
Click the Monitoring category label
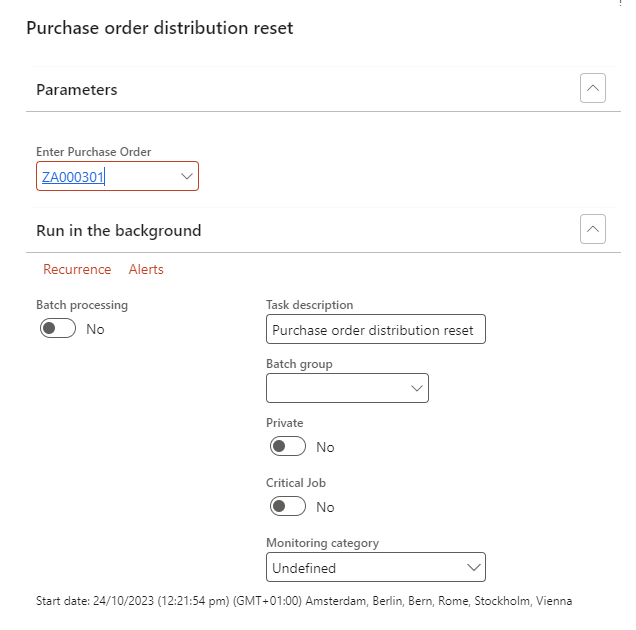point(322,543)
